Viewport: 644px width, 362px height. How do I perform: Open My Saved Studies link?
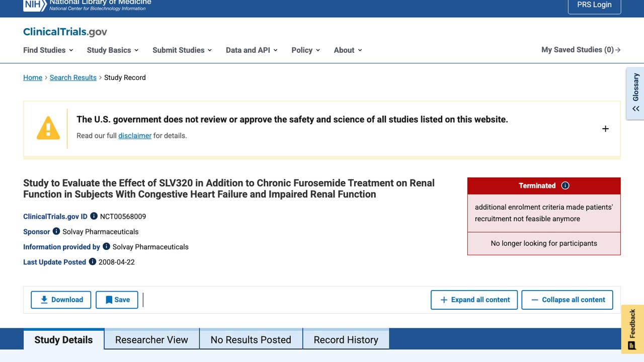pos(581,50)
